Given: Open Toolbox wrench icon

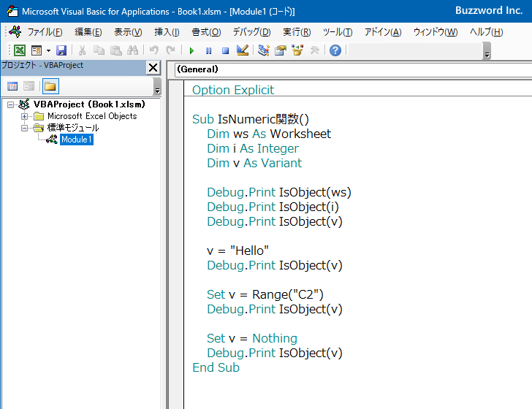Looking at the screenshot, I should 314,50.
